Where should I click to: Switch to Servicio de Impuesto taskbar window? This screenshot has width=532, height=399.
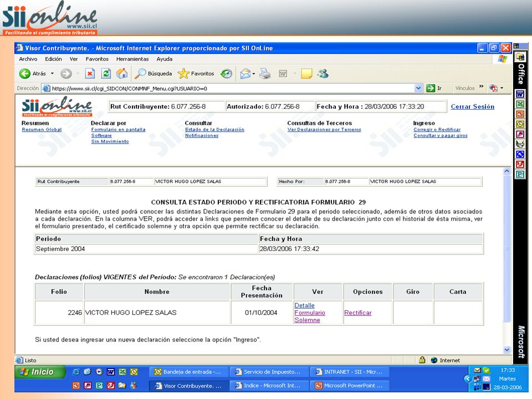point(269,372)
